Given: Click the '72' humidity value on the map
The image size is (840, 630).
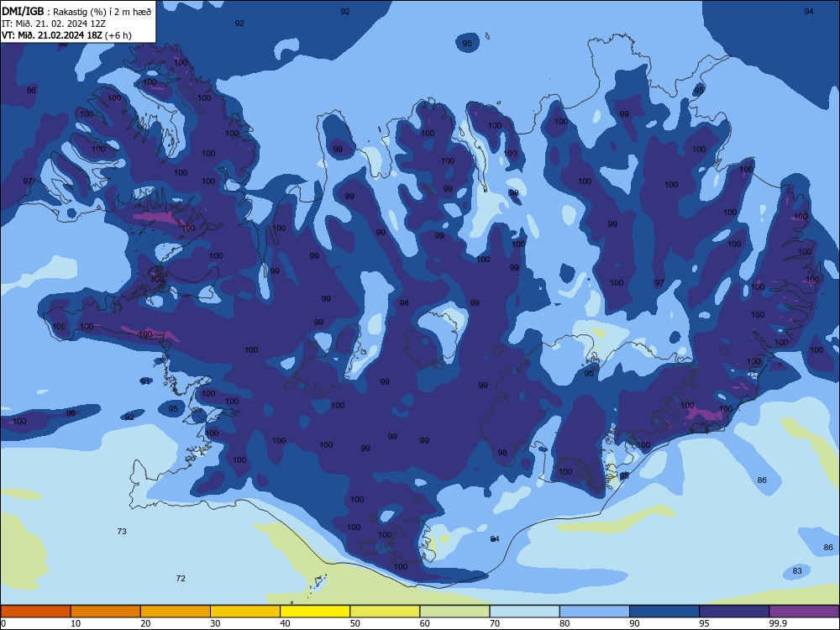Looking at the screenshot, I should point(181,579).
